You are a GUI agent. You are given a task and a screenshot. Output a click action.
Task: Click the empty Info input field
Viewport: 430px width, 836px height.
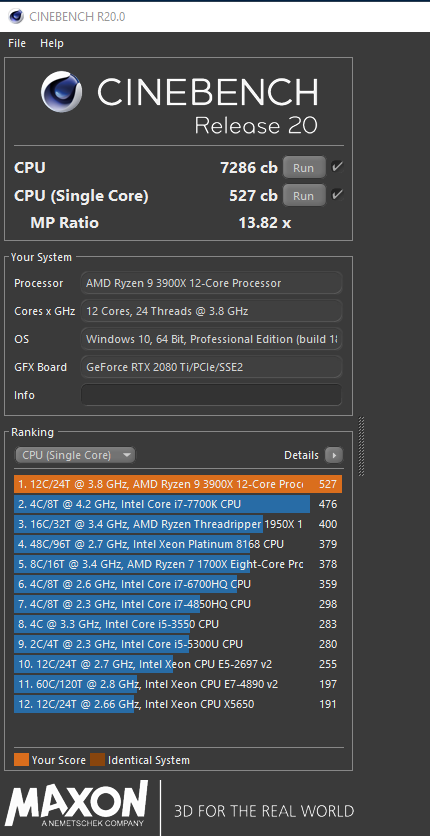211,395
